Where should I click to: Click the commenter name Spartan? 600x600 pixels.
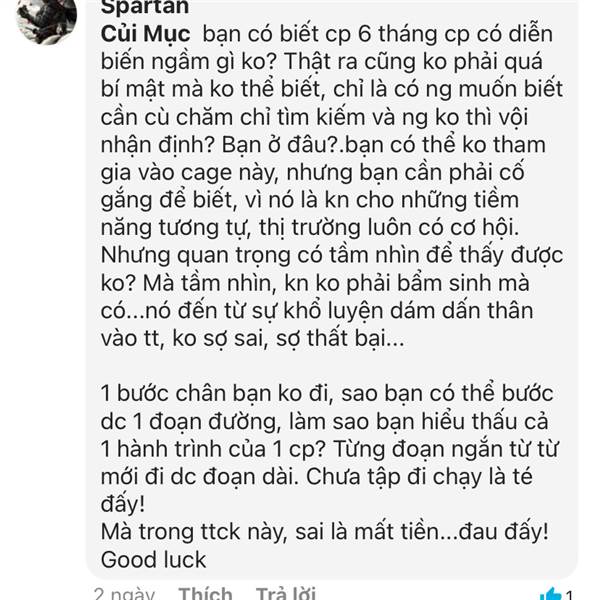click(145, 7)
